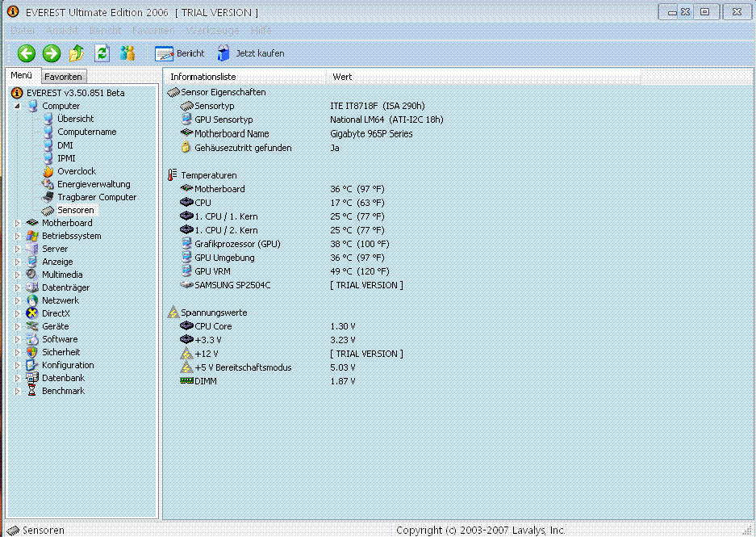Go back with the green left arrow
756x537 pixels.
pos(27,53)
